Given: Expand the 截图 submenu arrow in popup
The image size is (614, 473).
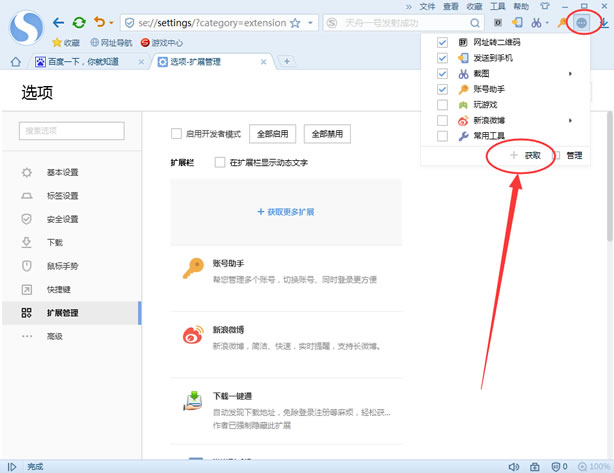Looking at the screenshot, I should coord(570,74).
